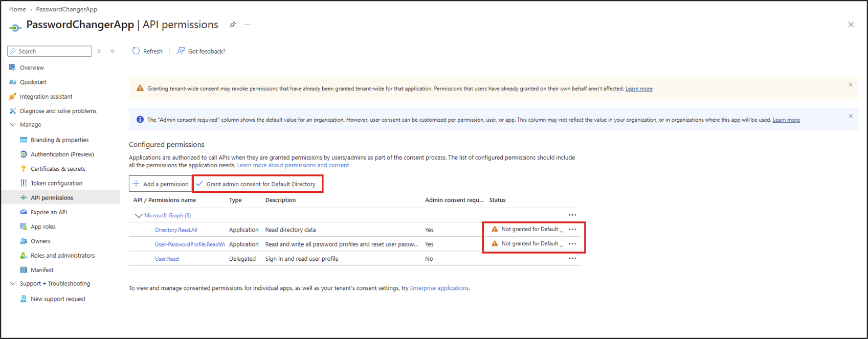The image size is (868, 339).
Task: Click Add a permission button
Action: pyautogui.click(x=161, y=184)
